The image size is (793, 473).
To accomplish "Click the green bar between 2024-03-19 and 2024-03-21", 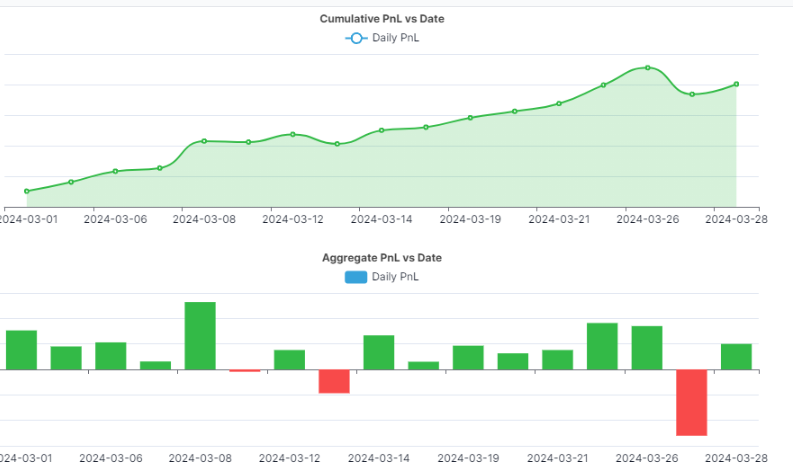I will pyautogui.click(x=513, y=362).
